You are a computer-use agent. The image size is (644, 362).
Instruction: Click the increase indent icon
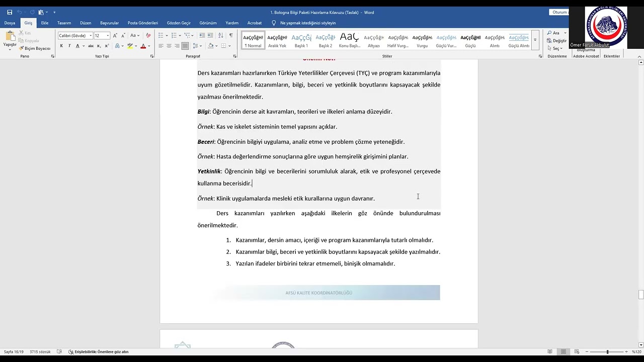coord(210,36)
